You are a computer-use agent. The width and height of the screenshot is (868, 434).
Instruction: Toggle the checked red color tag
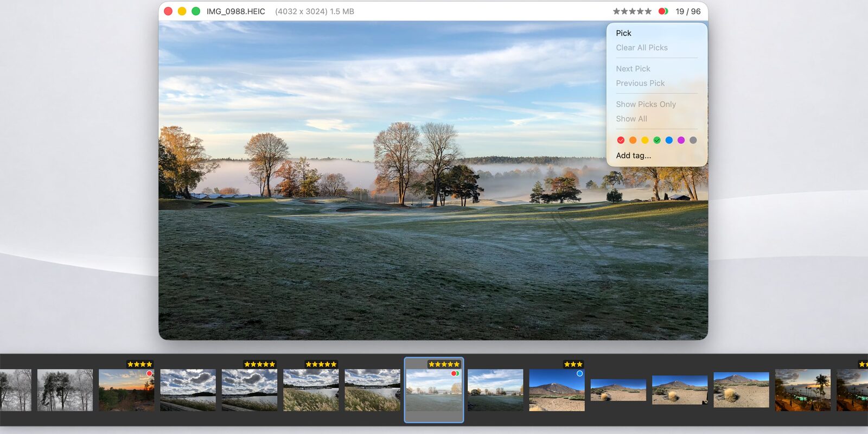tap(621, 140)
